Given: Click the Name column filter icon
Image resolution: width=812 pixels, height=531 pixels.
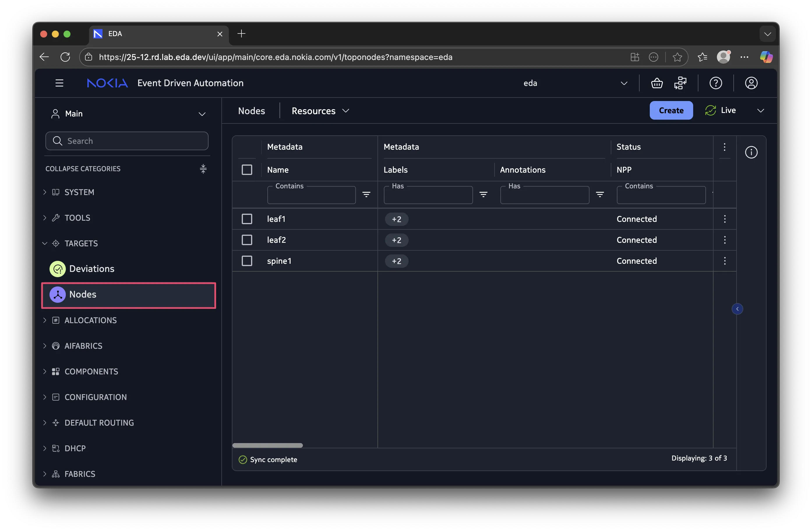Looking at the screenshot, I should coord(366,194).
